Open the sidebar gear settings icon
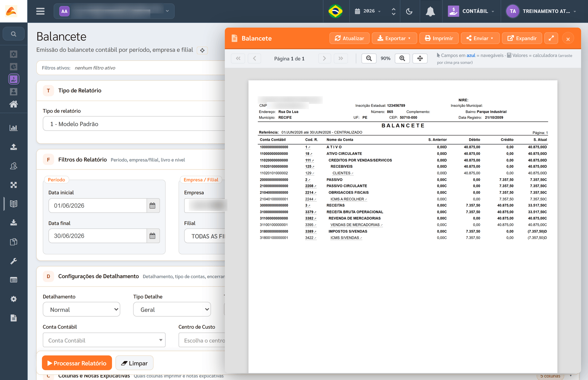Viewport: 588px width, 380px height. pos(13,299)
